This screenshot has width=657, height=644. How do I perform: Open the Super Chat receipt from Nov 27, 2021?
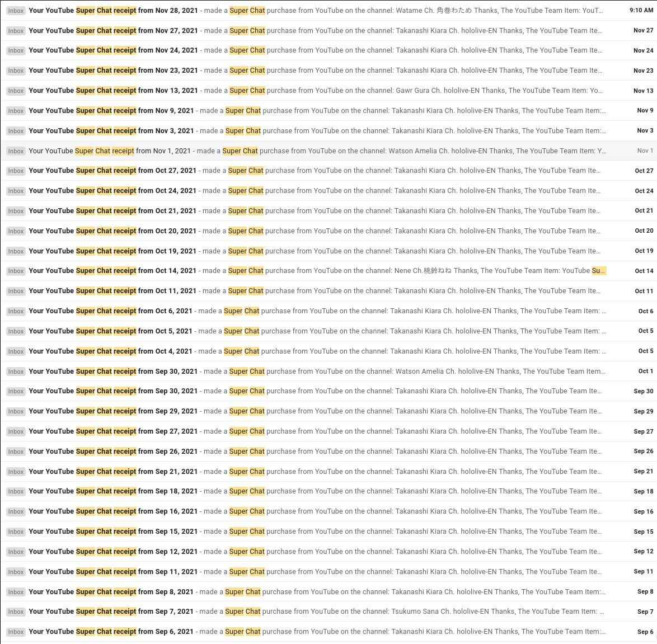pos(328,31)
